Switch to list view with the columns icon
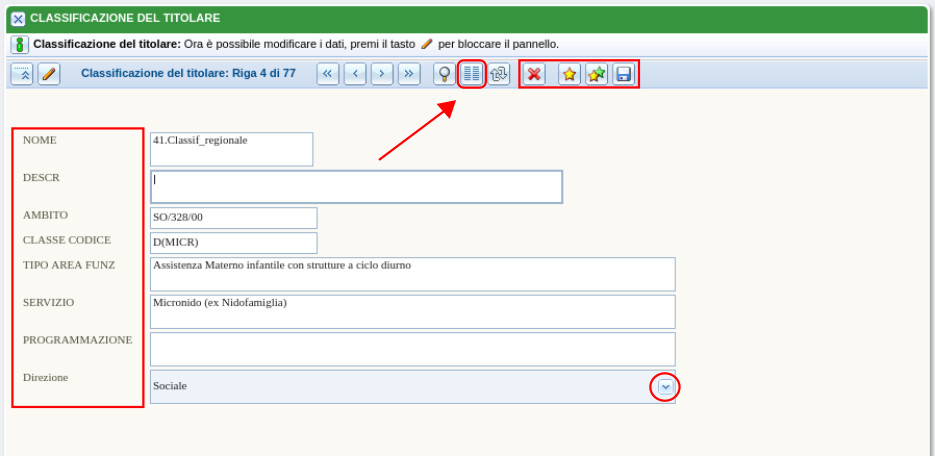 (472, 74)
